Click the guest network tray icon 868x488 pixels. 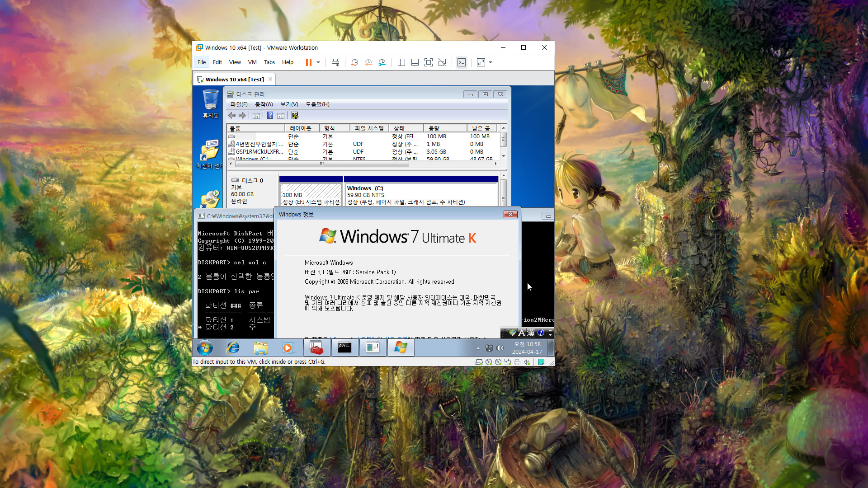[x=489, y=348]
